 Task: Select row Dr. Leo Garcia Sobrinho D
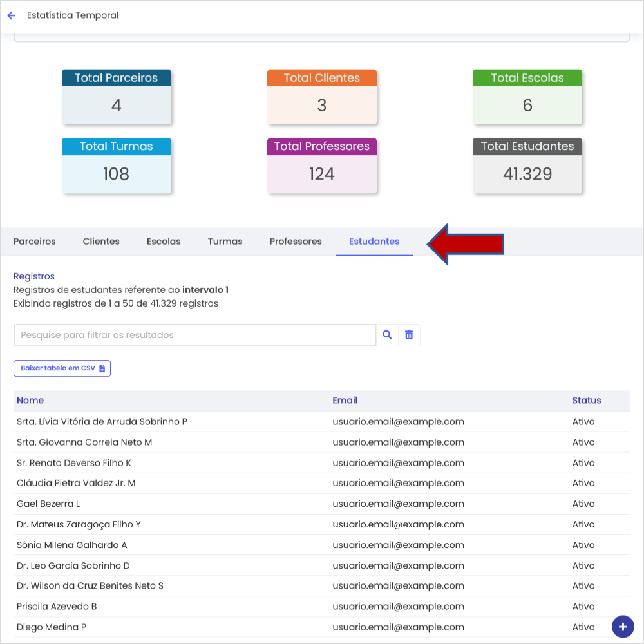tap(322, 565)
